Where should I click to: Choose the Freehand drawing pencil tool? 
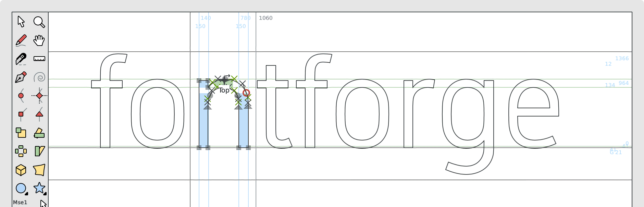pyautogui.click(x=21, y=40)
